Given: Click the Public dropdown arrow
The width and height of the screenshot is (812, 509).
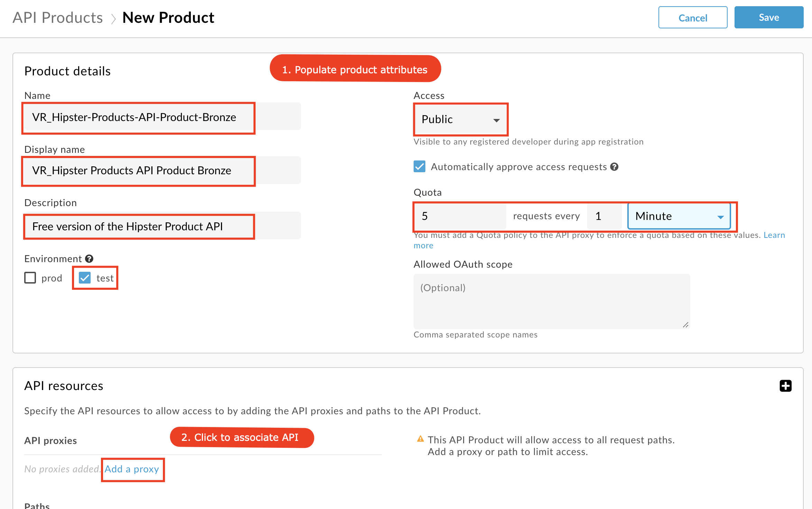Looking at the screenshot, I should [497, 120].
